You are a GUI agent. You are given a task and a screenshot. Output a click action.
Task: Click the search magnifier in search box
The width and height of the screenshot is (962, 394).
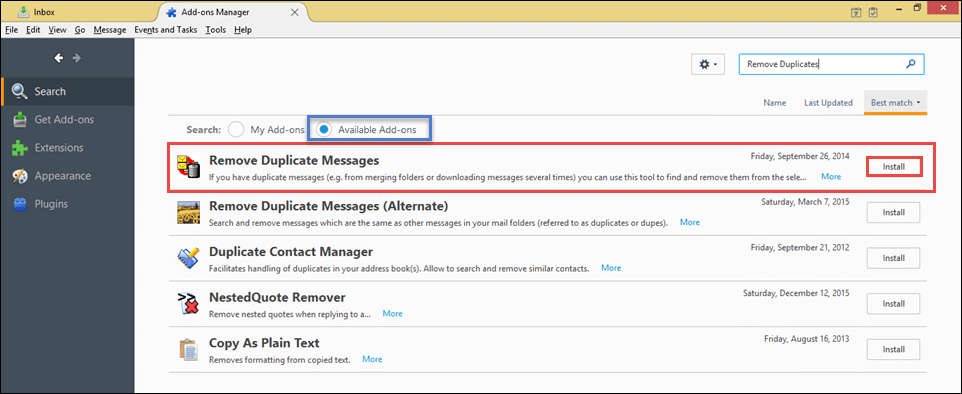coord(911,64)
